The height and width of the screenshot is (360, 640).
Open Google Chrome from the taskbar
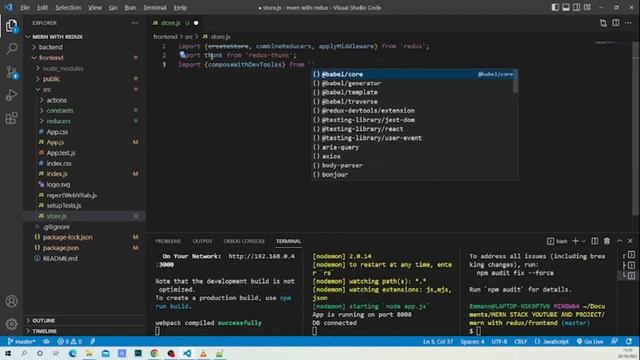point(154,353)
